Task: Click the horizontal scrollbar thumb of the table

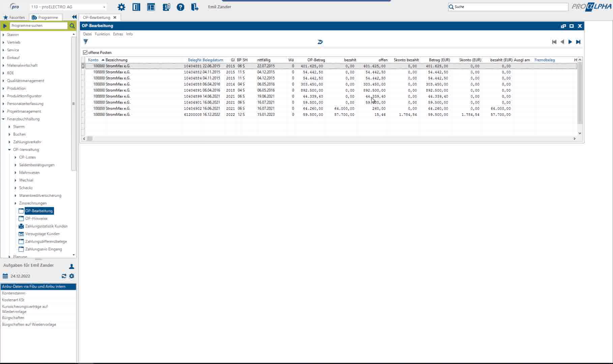Action: point(90,139)
